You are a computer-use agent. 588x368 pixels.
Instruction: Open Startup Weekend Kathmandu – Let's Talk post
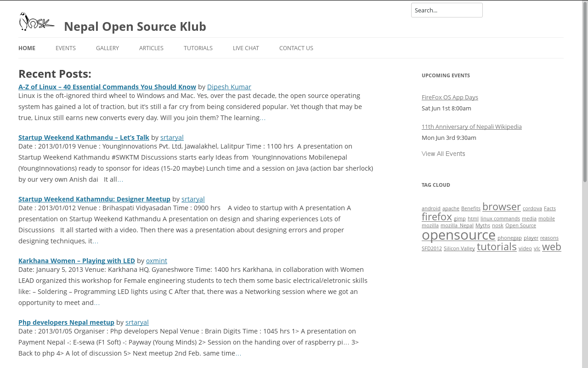84,138
